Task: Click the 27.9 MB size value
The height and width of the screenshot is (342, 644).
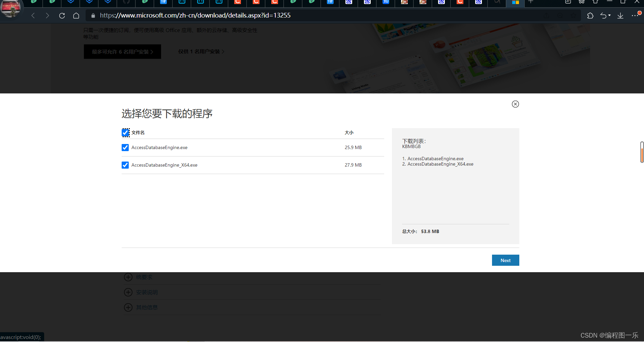Action: [353, 165]
